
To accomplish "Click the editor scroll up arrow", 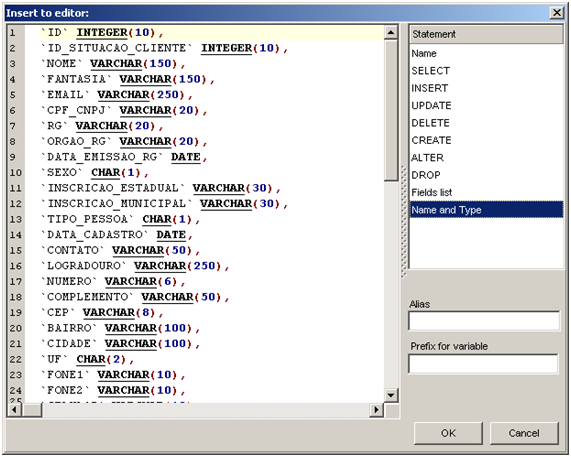I will click(x=391, y=32).
